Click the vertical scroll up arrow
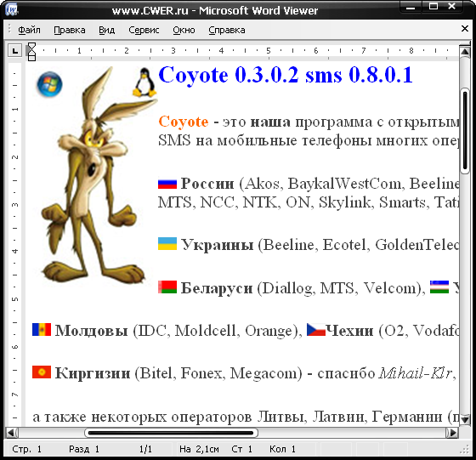This screenshot has height=460, width=476. coord(465,52)
